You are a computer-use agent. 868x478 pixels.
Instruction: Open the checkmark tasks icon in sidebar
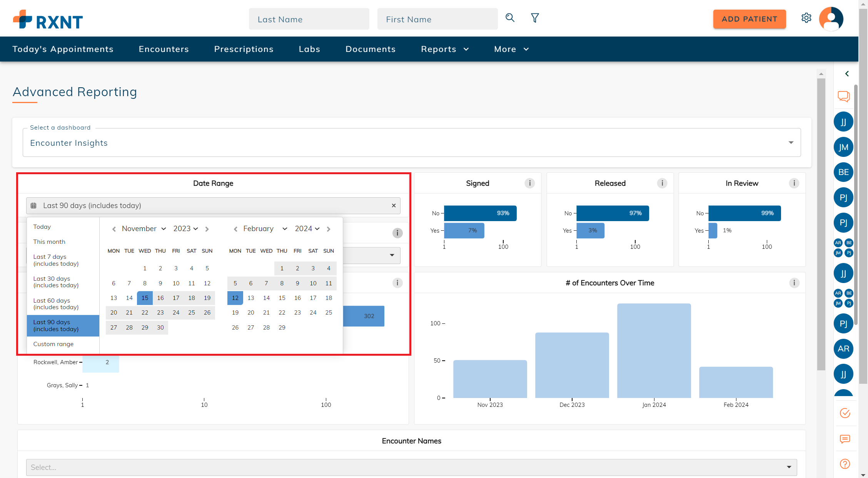pos(845,413)
